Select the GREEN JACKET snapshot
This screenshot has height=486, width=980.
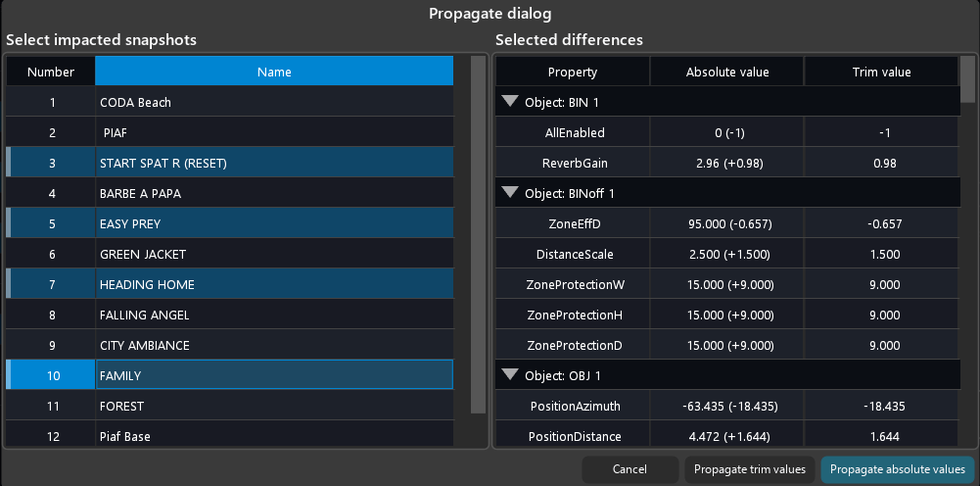[x=274, y=254]
